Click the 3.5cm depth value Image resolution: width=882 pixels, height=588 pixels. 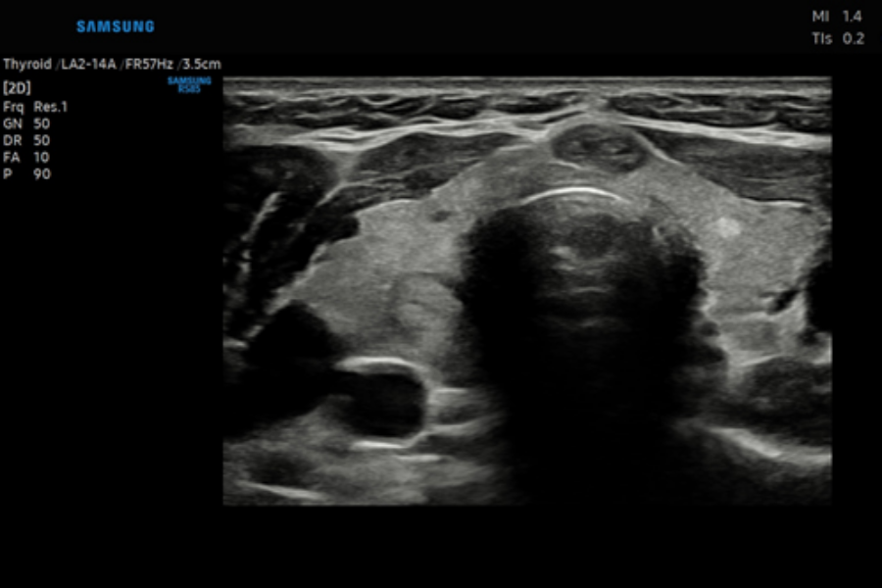click(x=202, y=64)
